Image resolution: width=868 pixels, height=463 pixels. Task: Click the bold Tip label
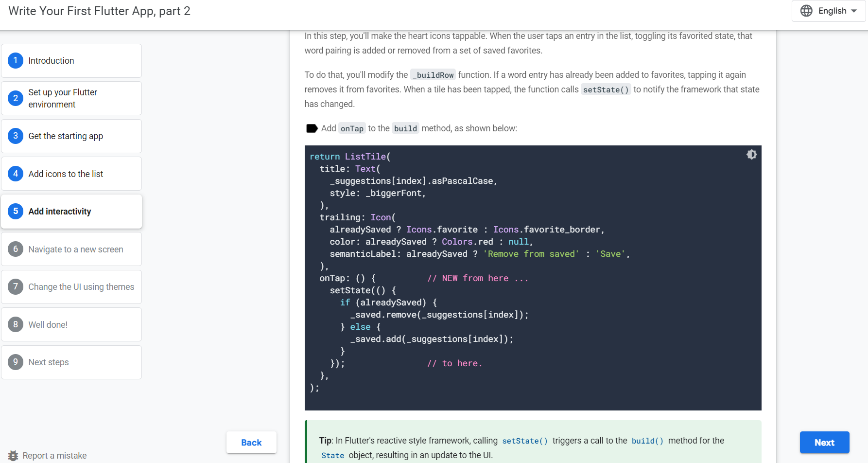coord(325,441)
